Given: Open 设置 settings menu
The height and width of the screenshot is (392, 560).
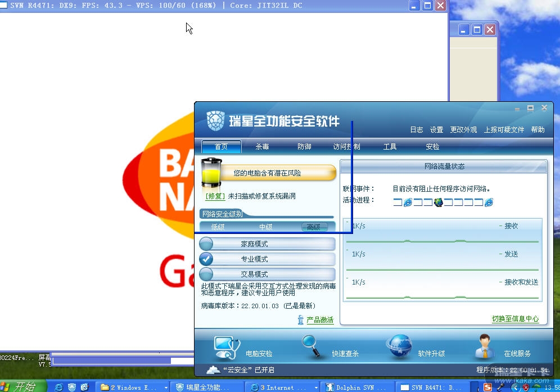Looking at the screenshot, I should (x=436, y=130).
